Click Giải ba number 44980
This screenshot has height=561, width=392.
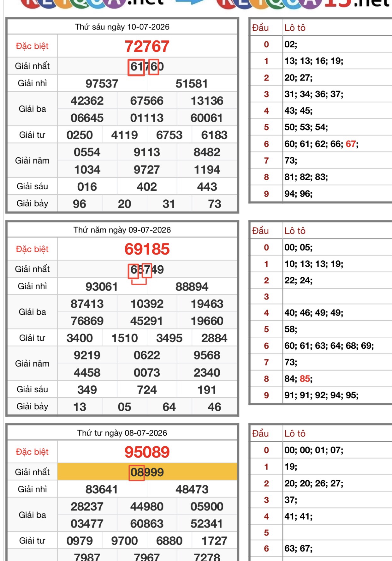tap(147, 507)
